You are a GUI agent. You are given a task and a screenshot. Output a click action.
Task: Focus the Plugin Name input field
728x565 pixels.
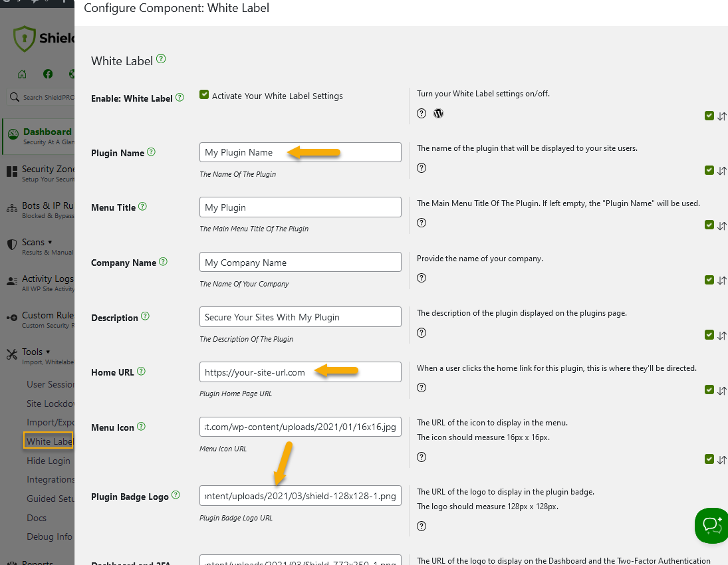300,152
